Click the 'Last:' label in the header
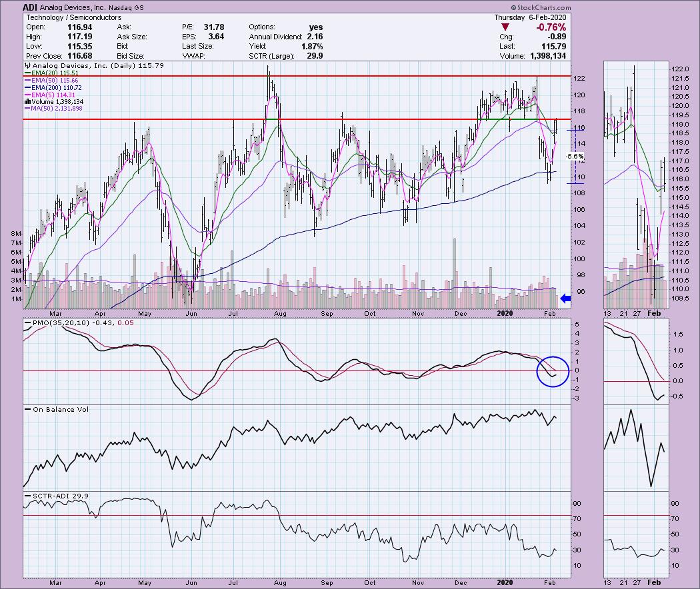Viewport: 700px width, 589px height. coord(507,46)
